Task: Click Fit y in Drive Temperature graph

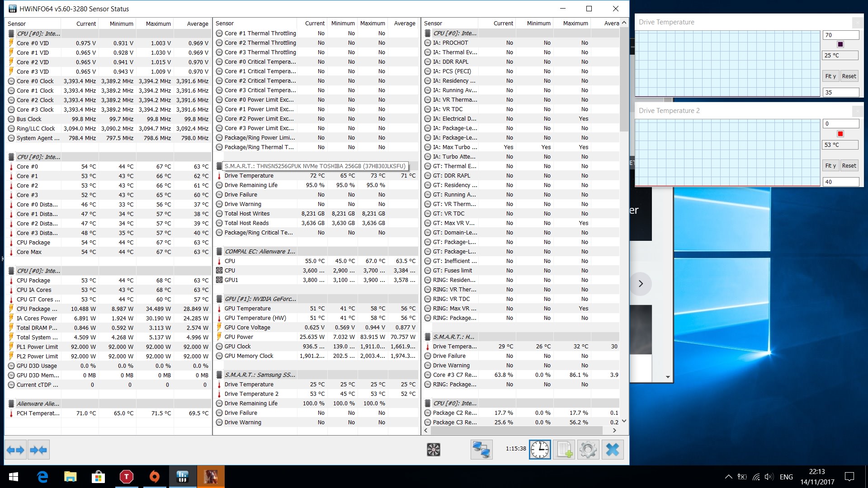Action: (x=831, y=76)
